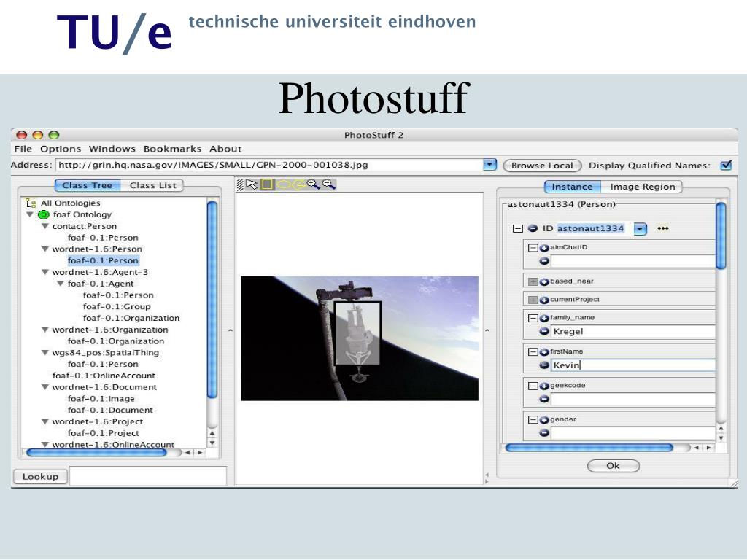Image resolution: width=747 pixels, height=560 pixels.
Task: Select foaf-0.1:Image in the class tree
Action: [101, 399]
